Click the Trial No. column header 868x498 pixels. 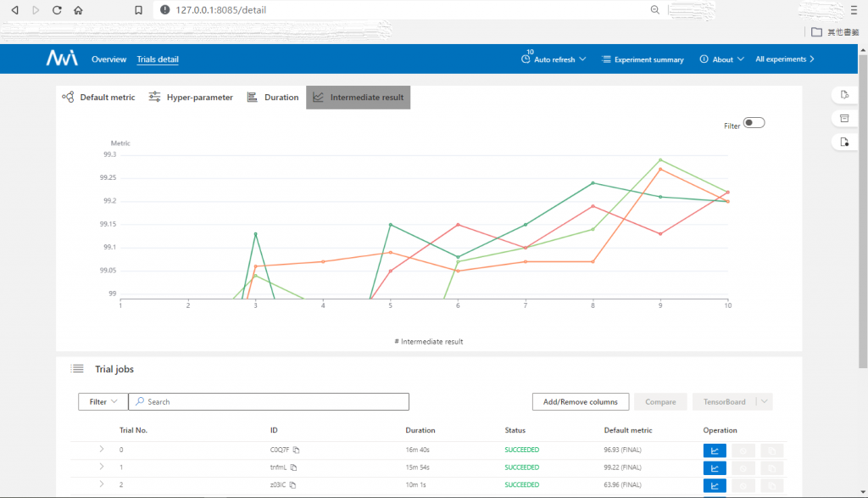(x=133, y=430)
